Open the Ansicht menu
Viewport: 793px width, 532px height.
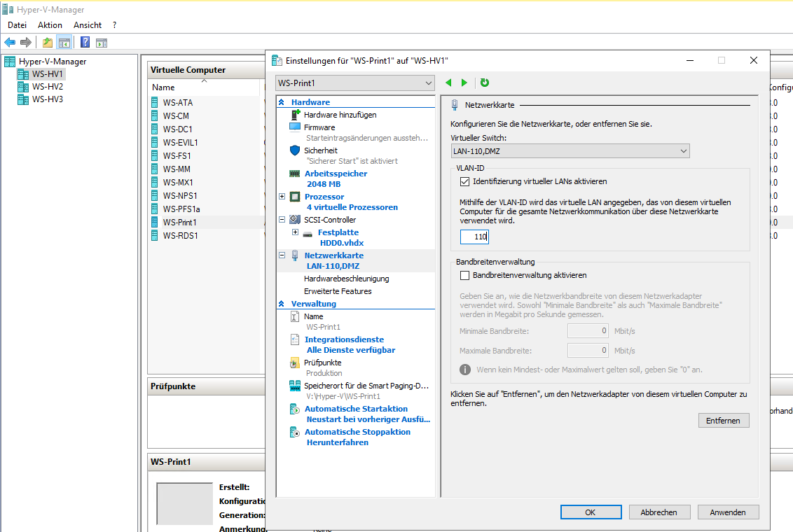coord(88,24)
